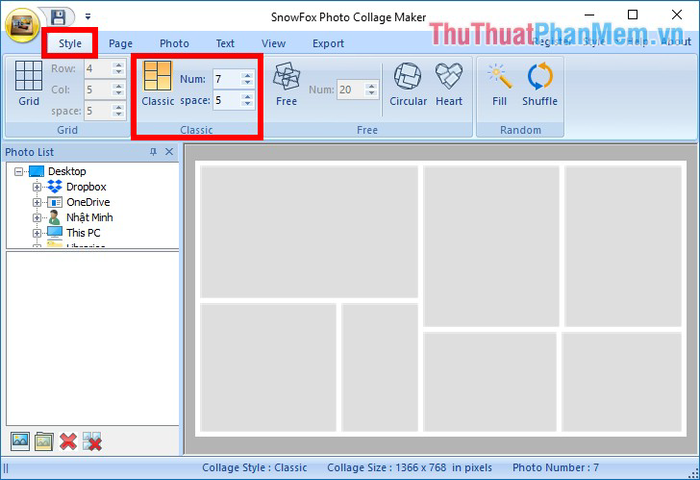700x480 pixels.
Task: Click the Collage Size status text
Action: tap(409, 467)
